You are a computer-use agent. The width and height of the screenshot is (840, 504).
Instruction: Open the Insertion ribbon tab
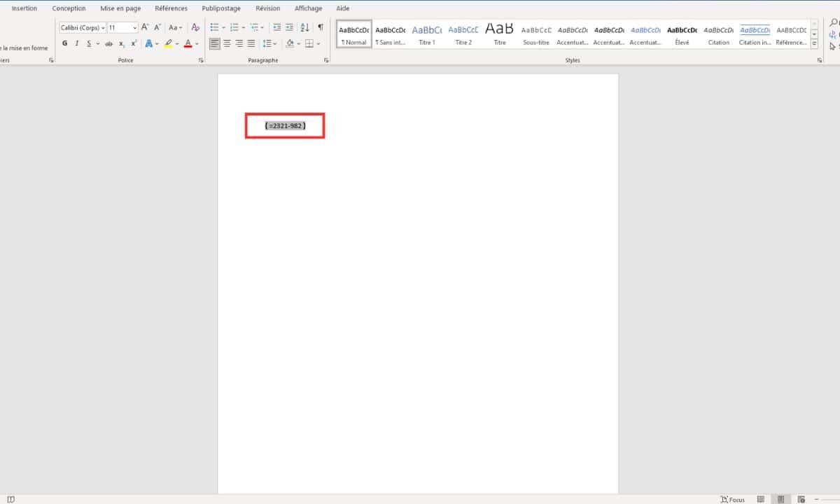pyautogui.click(x=24, y=8)
